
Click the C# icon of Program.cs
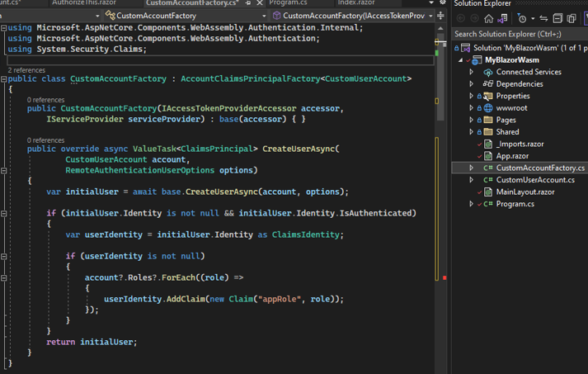(488, 204)
